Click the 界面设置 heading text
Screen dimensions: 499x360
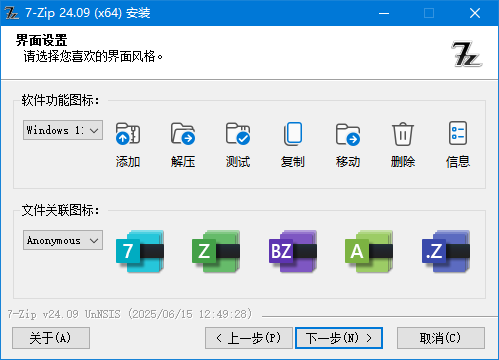click(41, 40)
